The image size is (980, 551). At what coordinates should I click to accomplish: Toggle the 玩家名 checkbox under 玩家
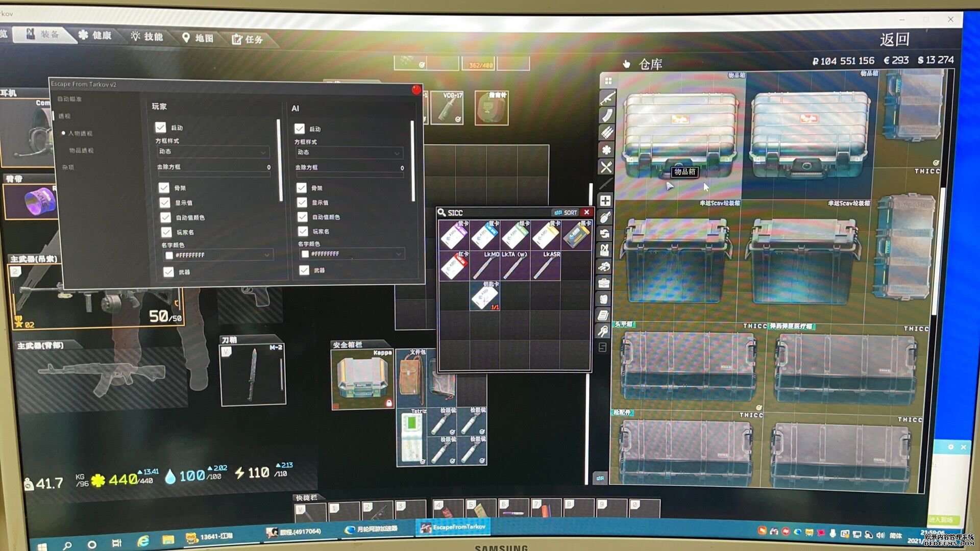[x=166, y=232]
